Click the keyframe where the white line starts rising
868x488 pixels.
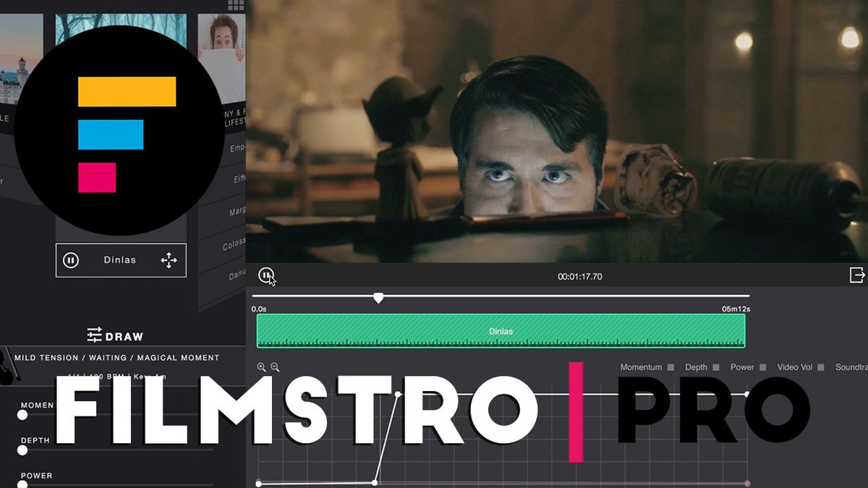[375, 482]
